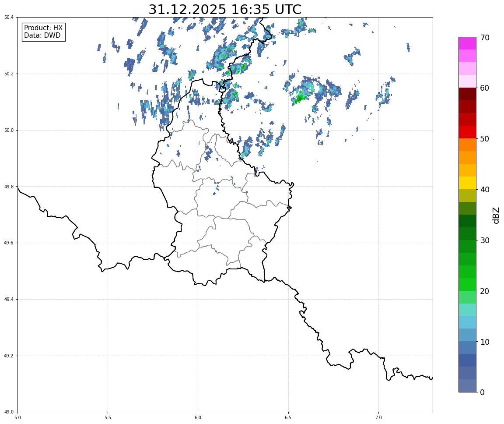Click the dBZ colorbar label
Screen dimensions: 504x424
(x=496, y=215)
